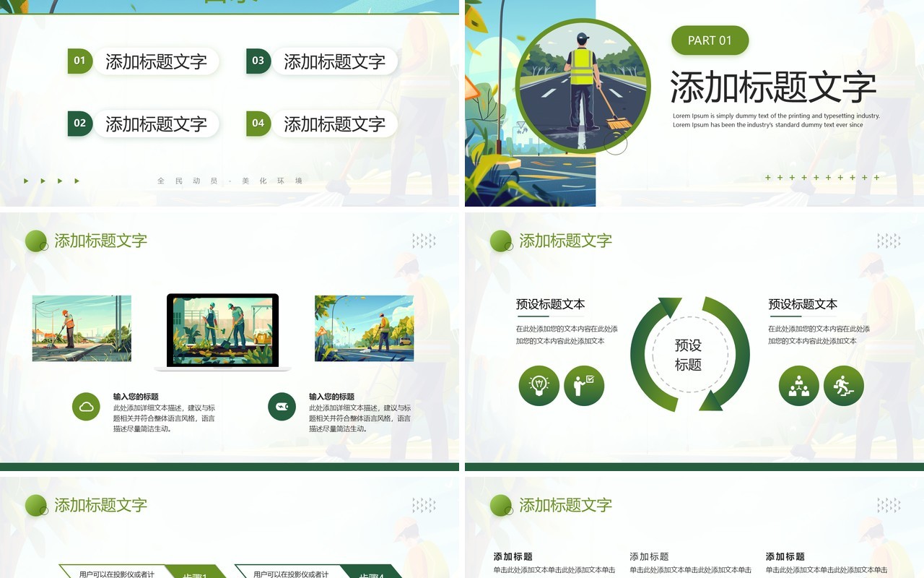Select body text above the lightbulb icon
The image size is (924, 578).
tap(567, 335)
